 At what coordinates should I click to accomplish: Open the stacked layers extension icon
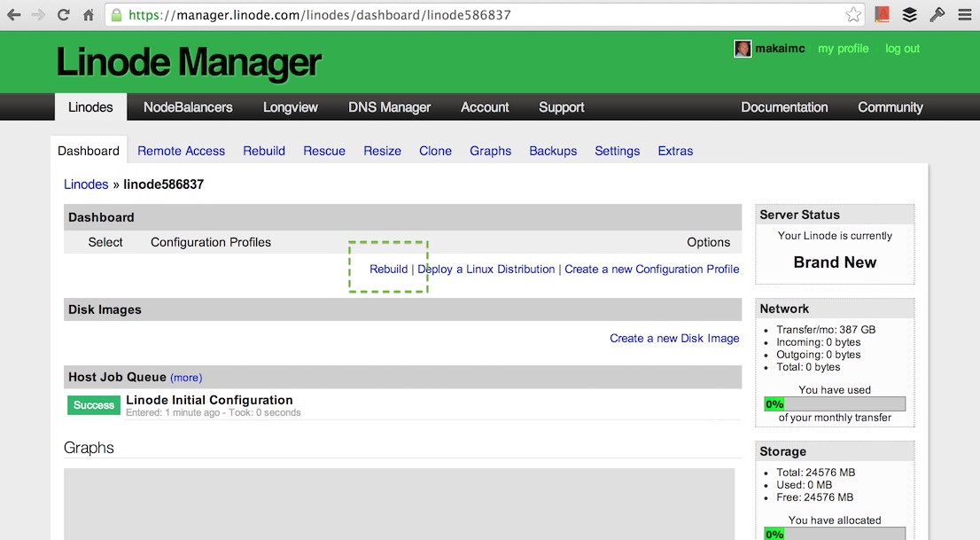tap(909, 15)
